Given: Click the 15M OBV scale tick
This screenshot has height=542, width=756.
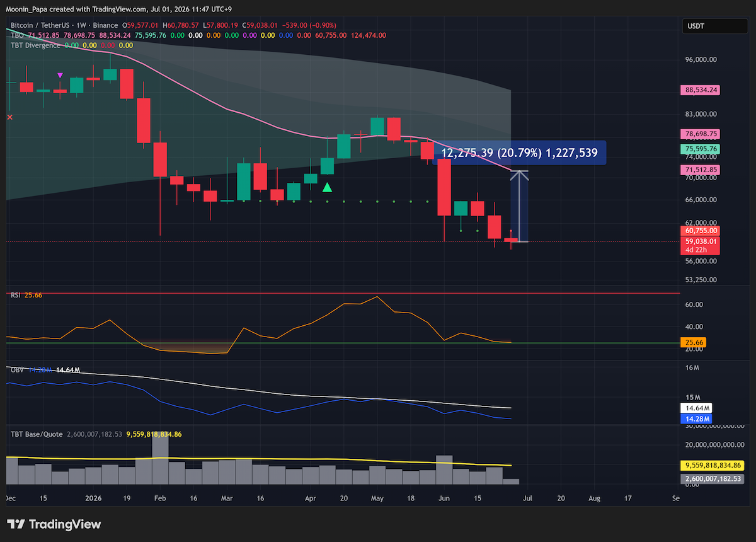Looking at the screenshot, I should (x=692, y=398).
